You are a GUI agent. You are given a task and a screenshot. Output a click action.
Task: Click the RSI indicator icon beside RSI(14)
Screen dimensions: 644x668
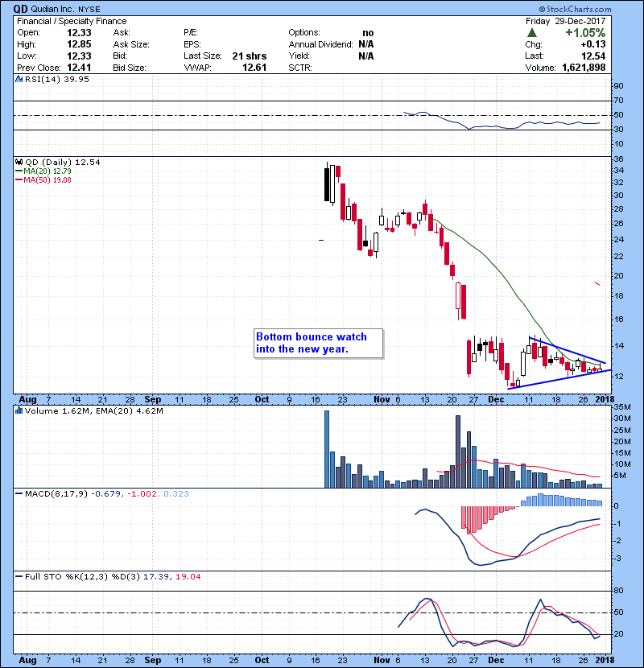coord(19,79)
